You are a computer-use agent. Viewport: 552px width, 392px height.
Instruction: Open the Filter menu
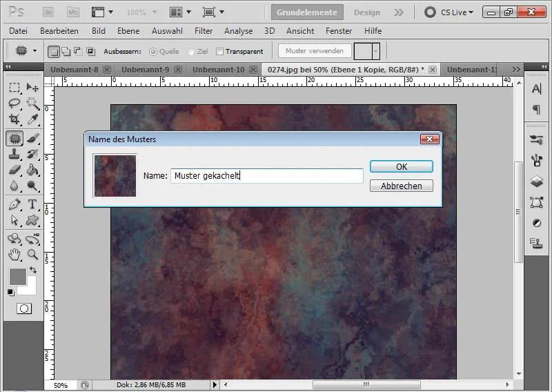204,31
